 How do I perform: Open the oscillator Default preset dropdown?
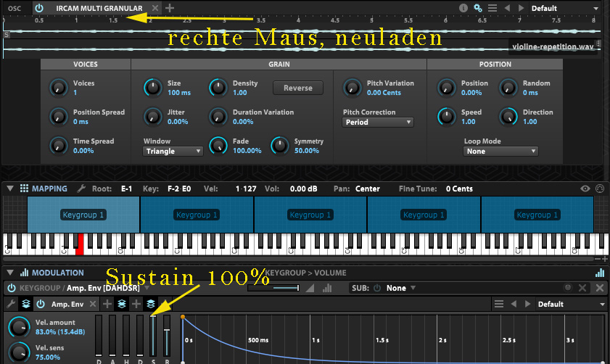click(564, 8)
